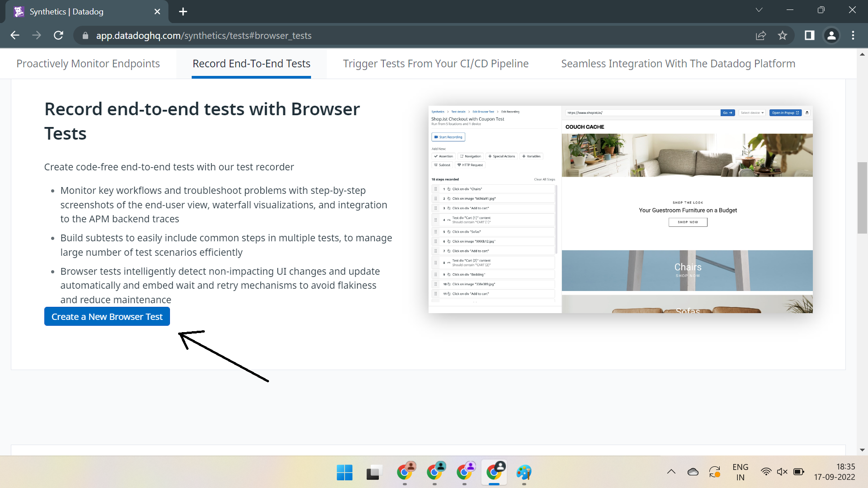This screenshot has height=488, width=868.
Task: Click text Create code-free end-to-end tests
Action: click(169, 167)
